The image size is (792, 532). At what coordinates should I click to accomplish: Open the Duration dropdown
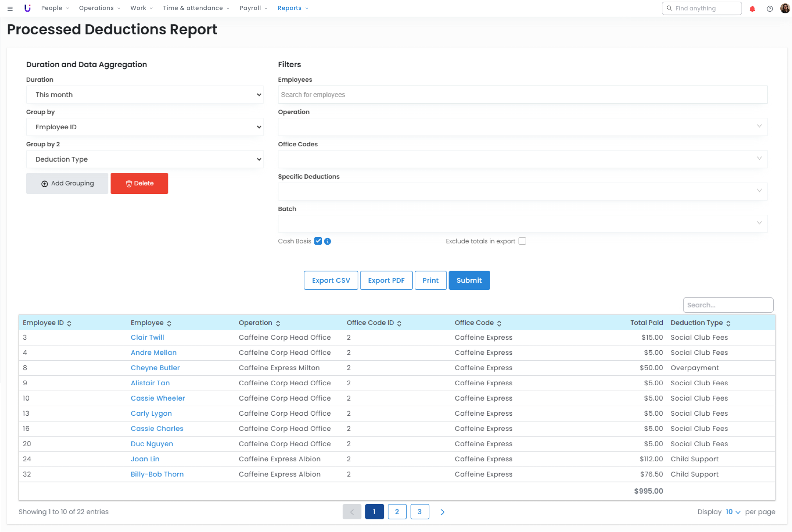tap(145, 95)
